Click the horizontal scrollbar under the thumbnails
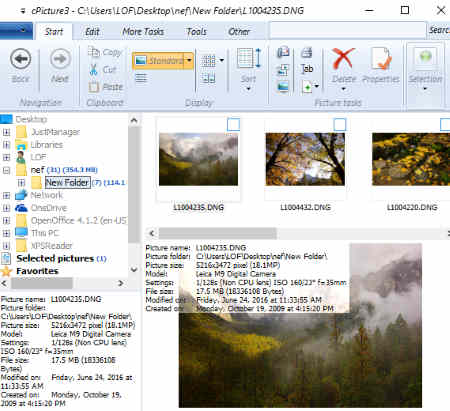This screenshot has width=450, height=411. (217, 233)
